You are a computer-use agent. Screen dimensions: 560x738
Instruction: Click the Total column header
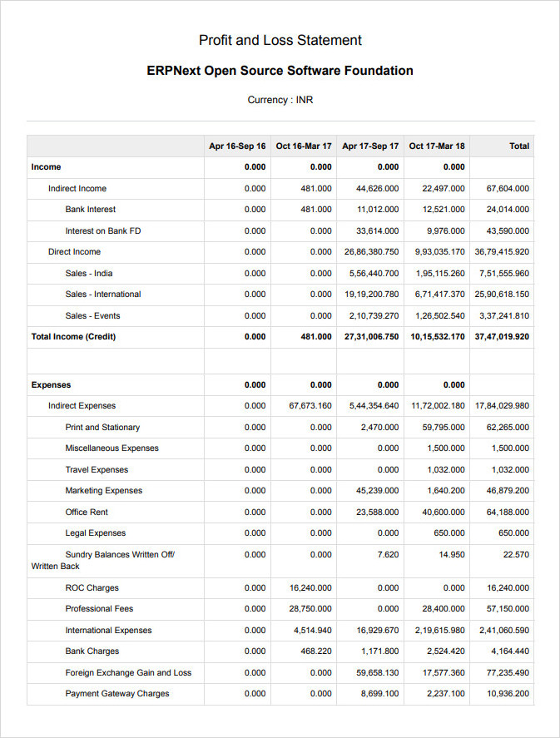pyautogui.click(x=519, y=146)
